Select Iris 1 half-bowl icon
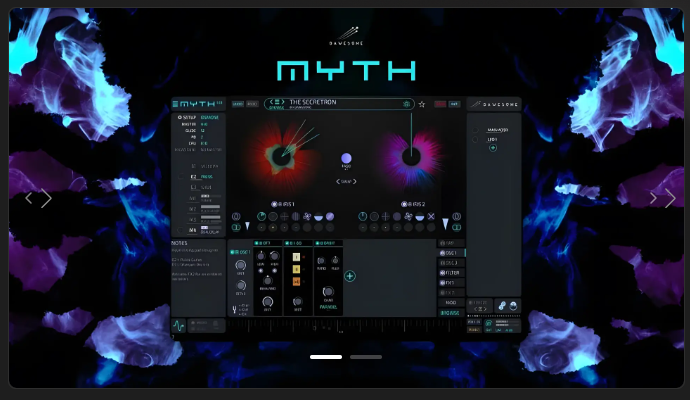 [318, 216]
